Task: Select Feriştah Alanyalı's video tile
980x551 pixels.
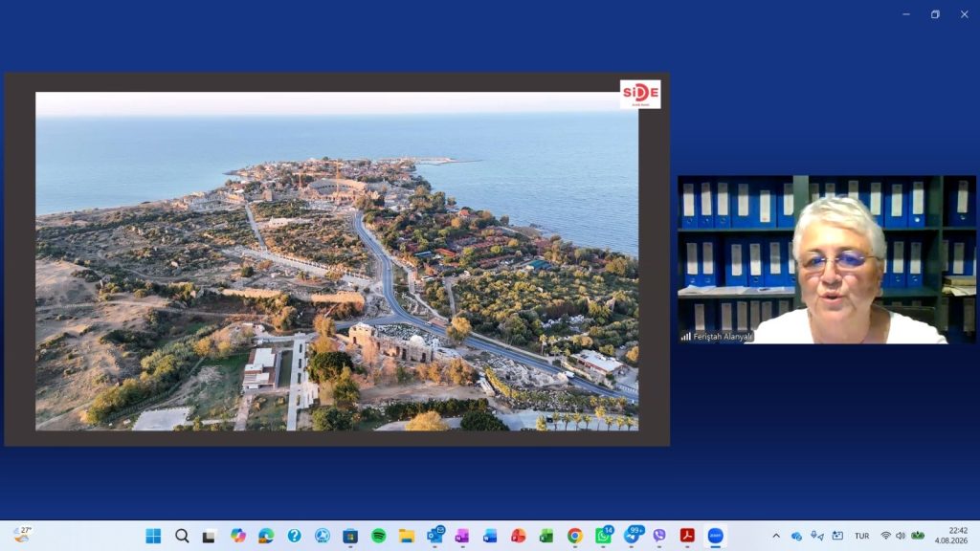Action: [826, 259]
